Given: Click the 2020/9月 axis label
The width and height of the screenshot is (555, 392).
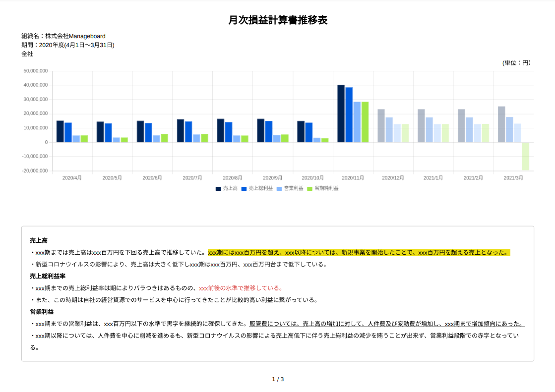Looking at the screenshot, I should click(x=273, y=178).
